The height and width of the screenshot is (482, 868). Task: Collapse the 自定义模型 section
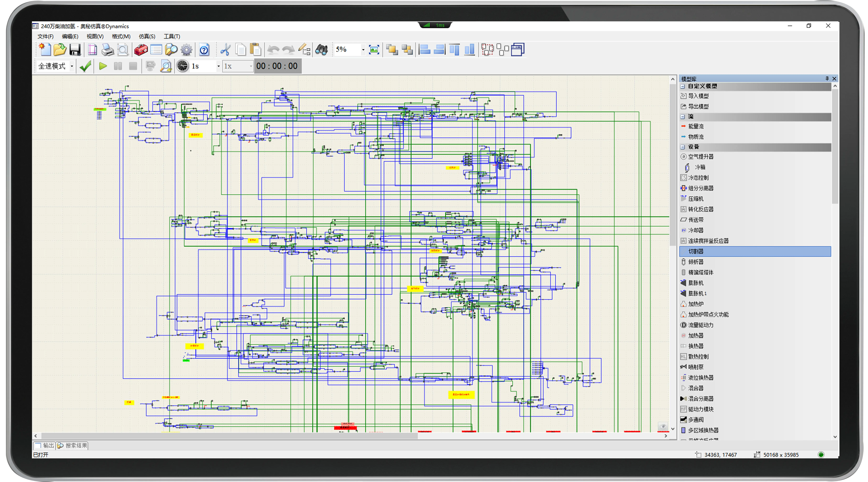(x=683, y=86)
